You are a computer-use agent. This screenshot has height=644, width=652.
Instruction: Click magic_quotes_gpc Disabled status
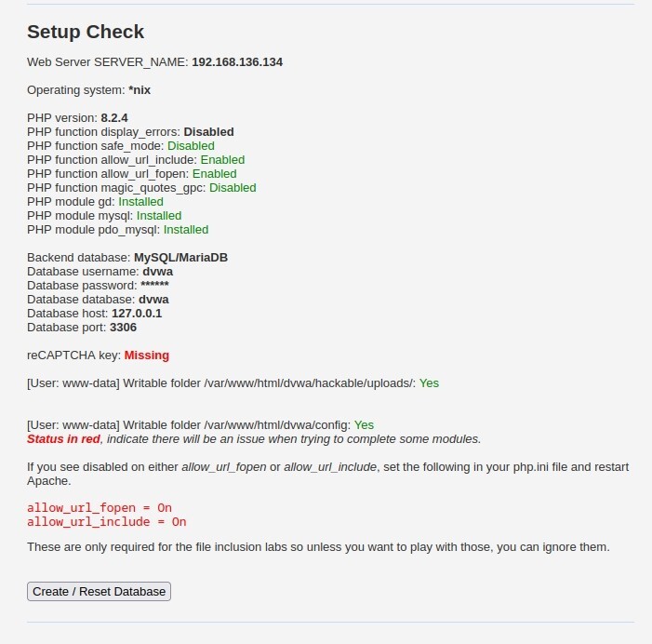click(233, 188)
